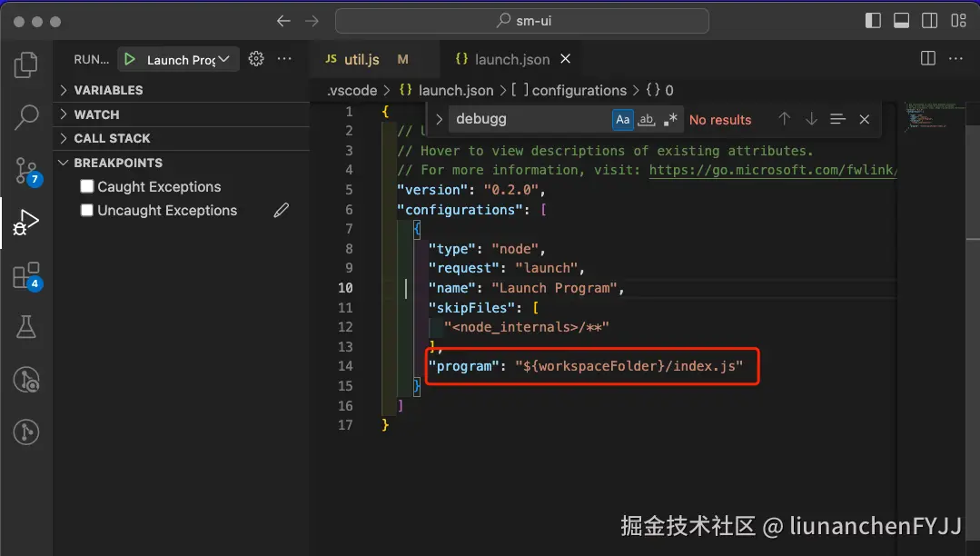Open the Git graph icon in activity bar

click(25, 432)
